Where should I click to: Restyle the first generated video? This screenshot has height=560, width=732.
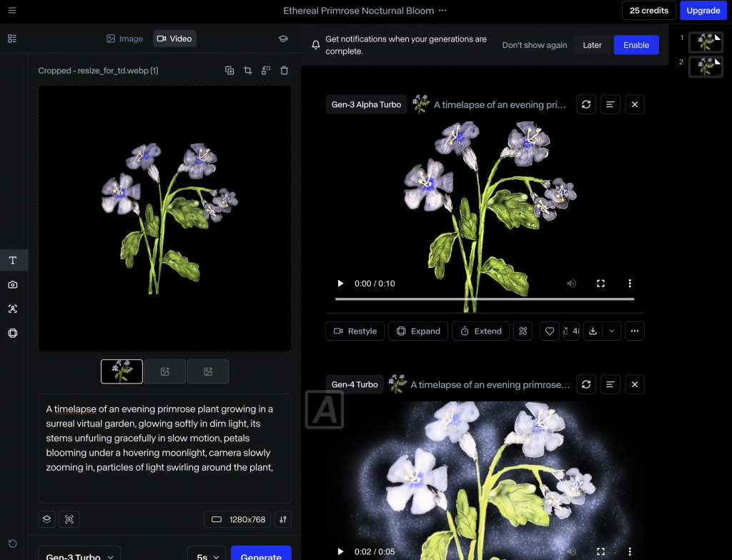coord(355,331)
